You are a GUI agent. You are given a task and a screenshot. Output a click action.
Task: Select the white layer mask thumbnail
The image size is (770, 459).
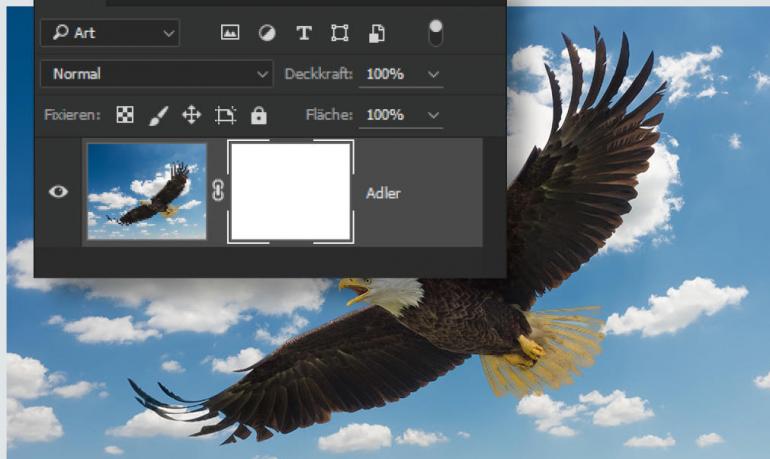coord(291,191)
